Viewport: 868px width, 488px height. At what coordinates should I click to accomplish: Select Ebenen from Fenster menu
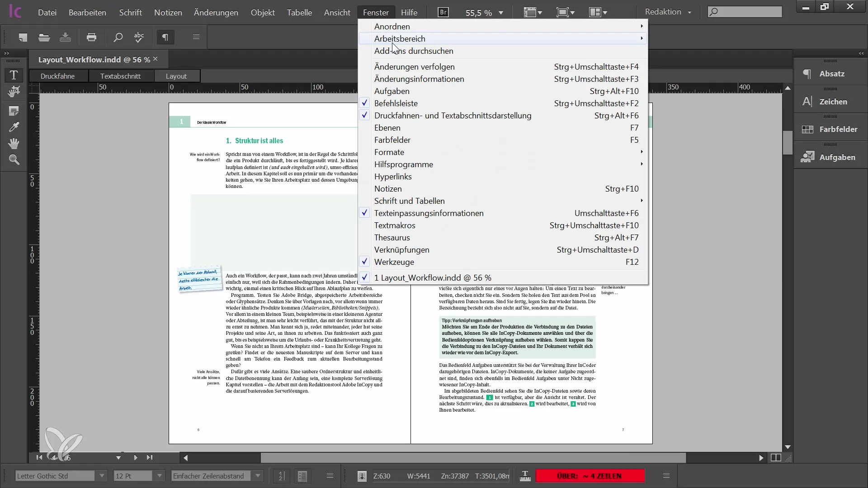tap(387, 127)
